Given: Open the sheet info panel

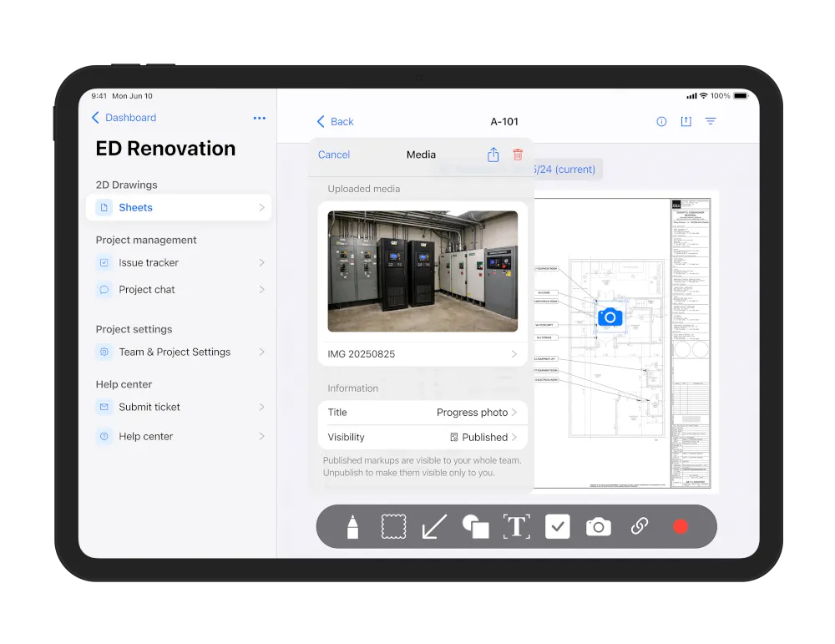Looking at the screenshot, I should [661, 121].
